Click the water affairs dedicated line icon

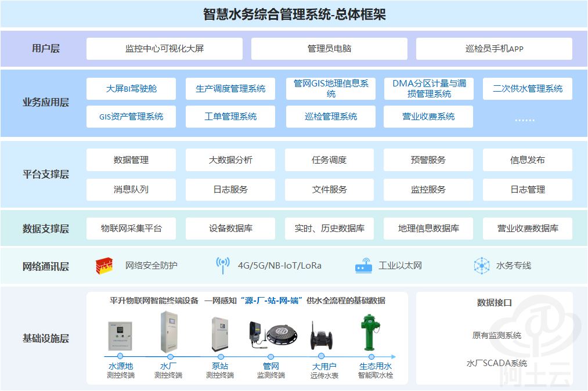tap(482, 266)
